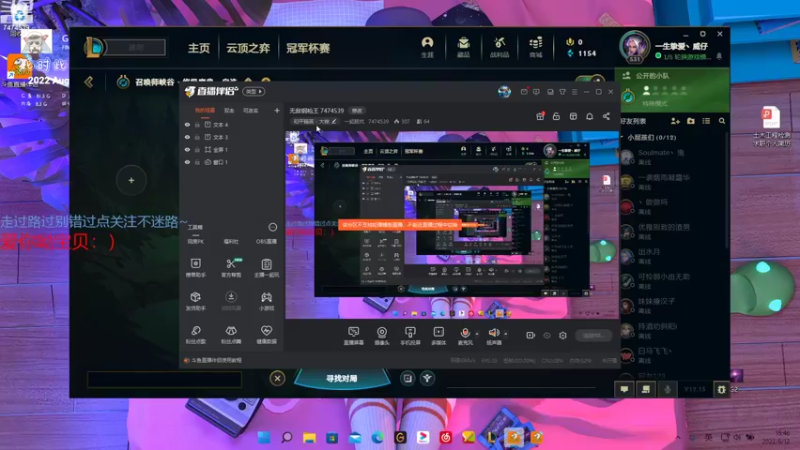800x450 pixels.
Task: Toggle League voice microphone icon
Action: pos(667,389)
